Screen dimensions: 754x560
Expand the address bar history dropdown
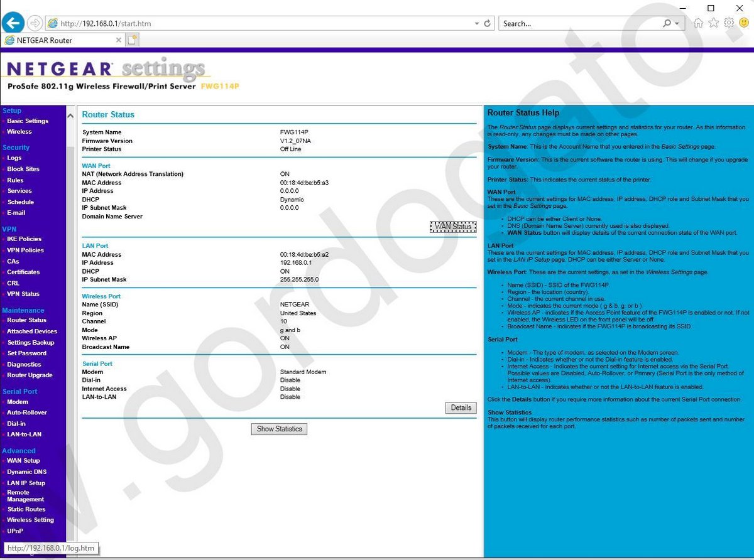[x=476, y=23]
